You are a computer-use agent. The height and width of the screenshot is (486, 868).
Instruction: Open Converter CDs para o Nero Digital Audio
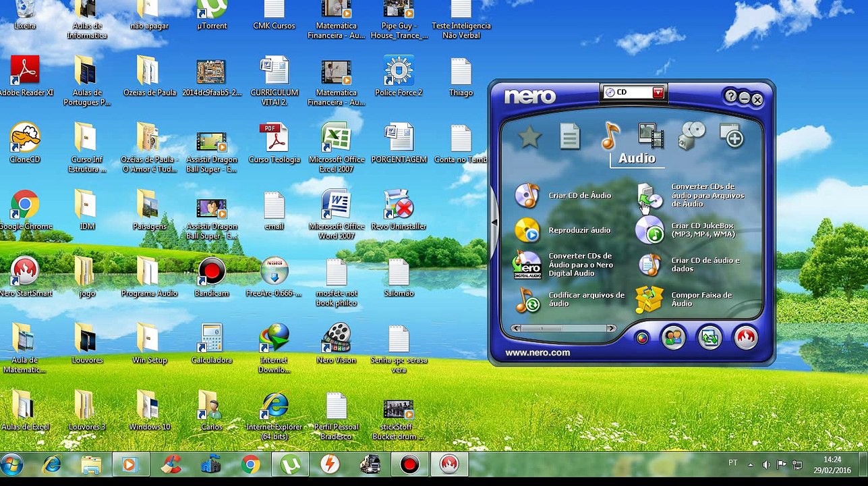pos(565,265)
